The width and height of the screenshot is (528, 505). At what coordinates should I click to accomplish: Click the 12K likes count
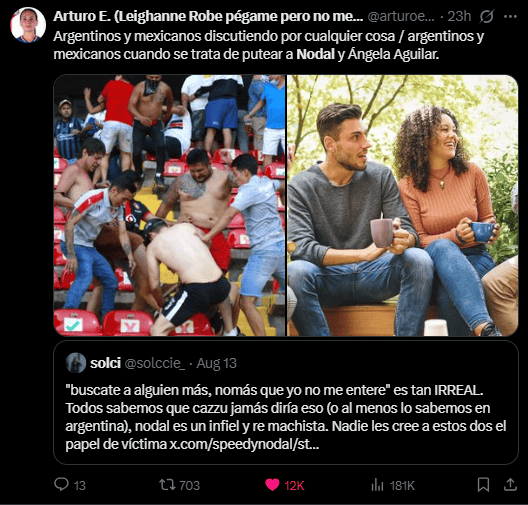[294, 485]
